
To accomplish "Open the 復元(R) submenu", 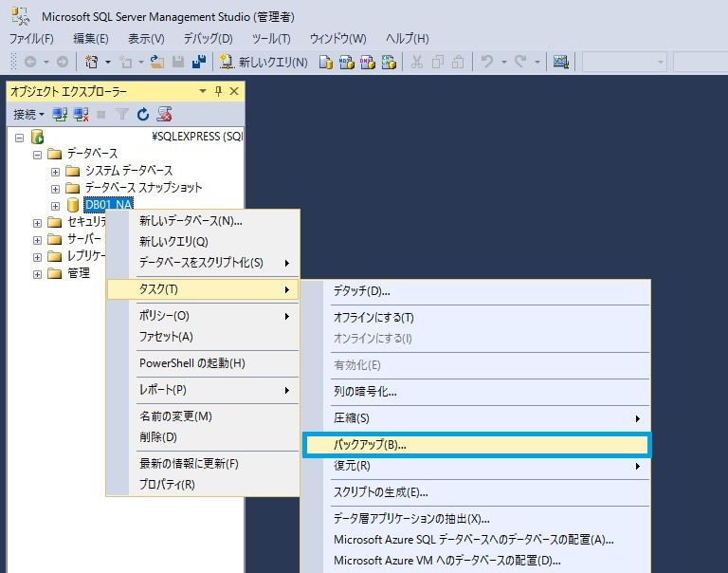I will (476, 466).
